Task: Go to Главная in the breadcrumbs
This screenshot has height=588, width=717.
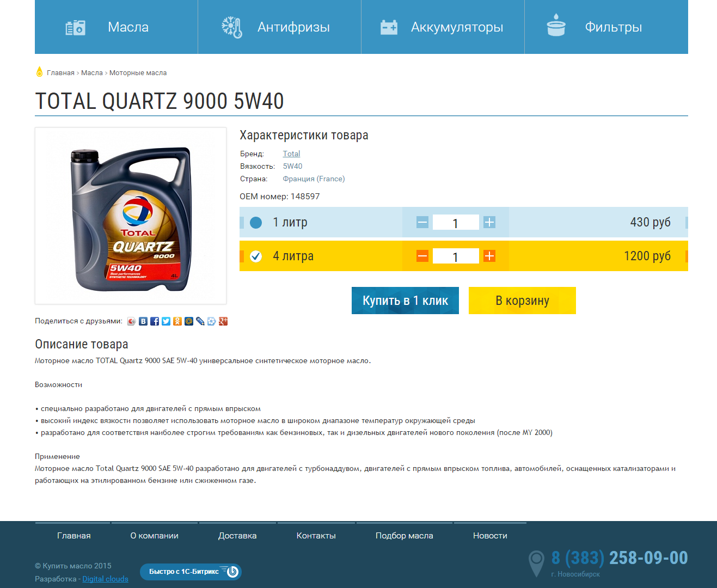Action: tap(60, 72)
